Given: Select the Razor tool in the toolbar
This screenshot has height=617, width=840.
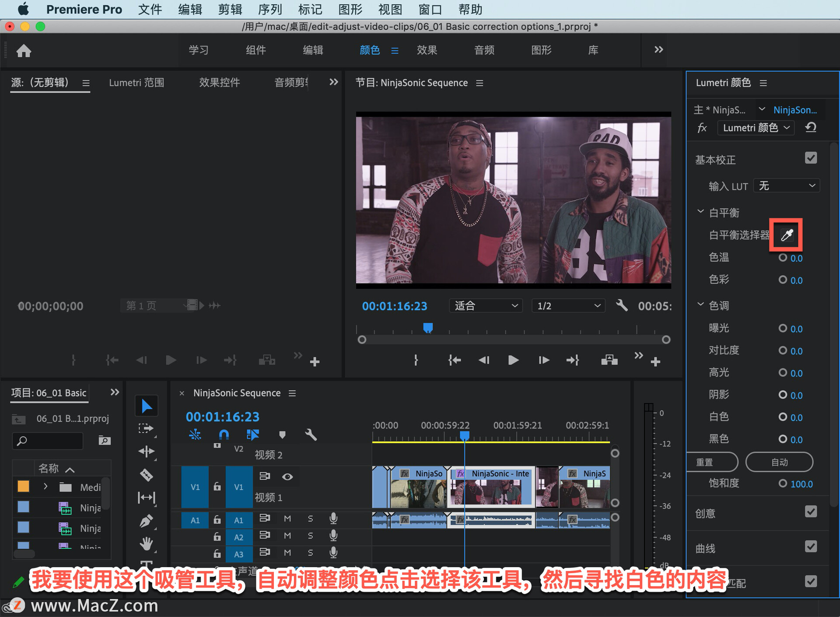Looking at the screenshot, I should 146,475.
